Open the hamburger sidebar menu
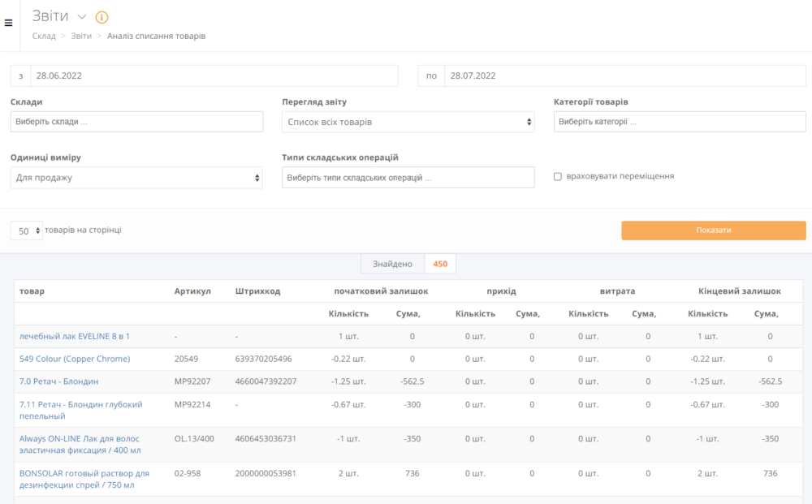The width and height of the screenshot is (812, 504). [x=9, y=23]
